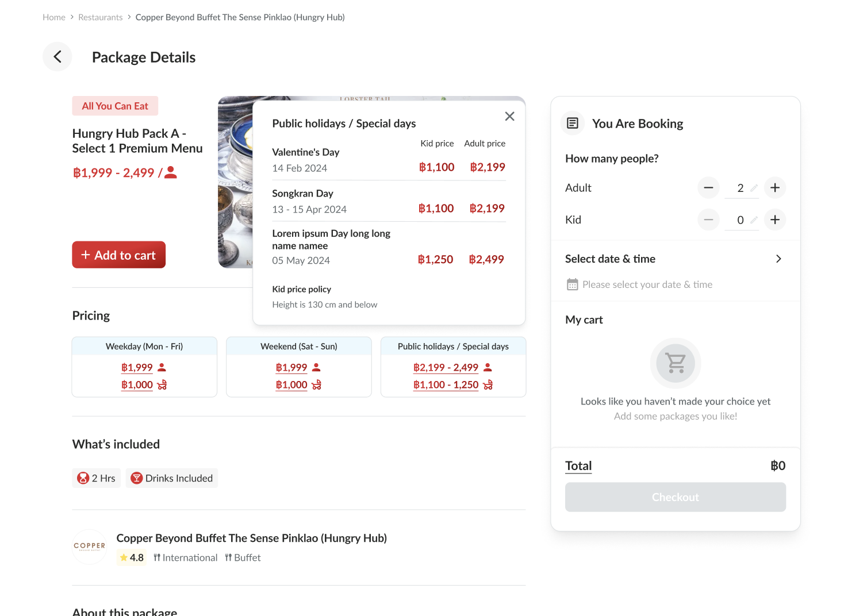Select the Weekend (Sat - Sun) pricing card

coord(298,367)
